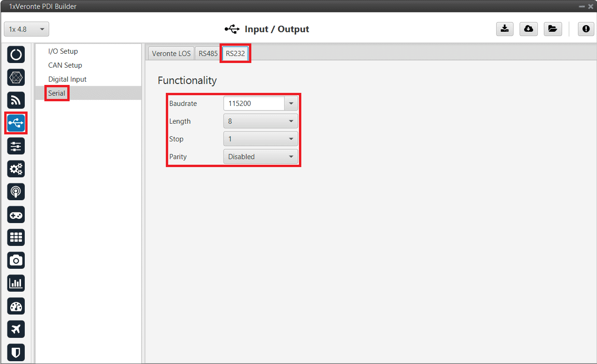
Task: Open the gauge dashboard sidebar icon
Action: tap(16, 306)
